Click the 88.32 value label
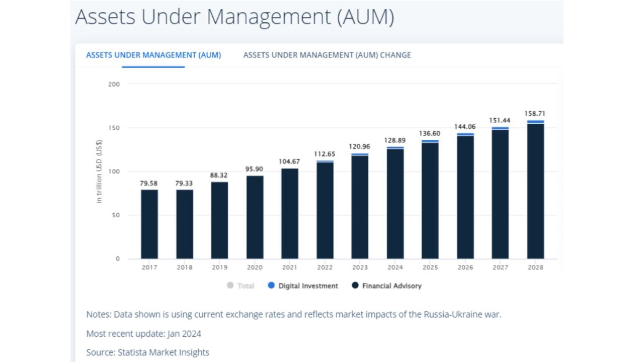The width and height of the screenshot is (644, 362). point(219,175)
